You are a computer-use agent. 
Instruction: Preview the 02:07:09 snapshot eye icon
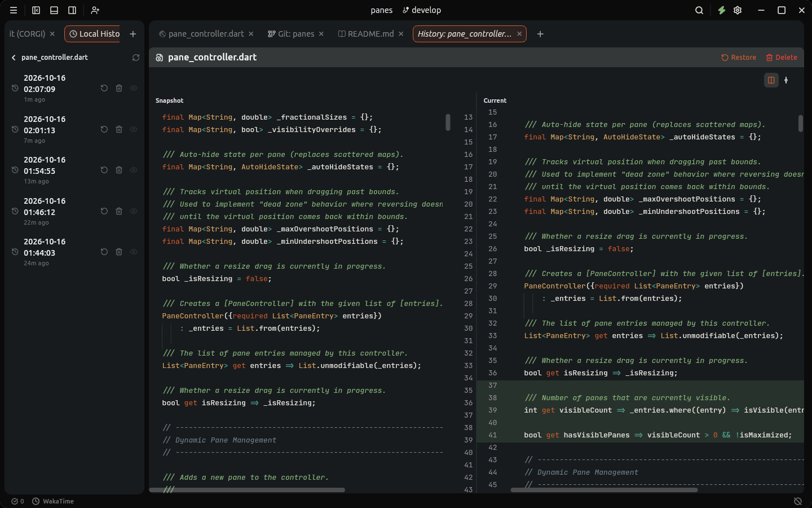tap(134, 88)
